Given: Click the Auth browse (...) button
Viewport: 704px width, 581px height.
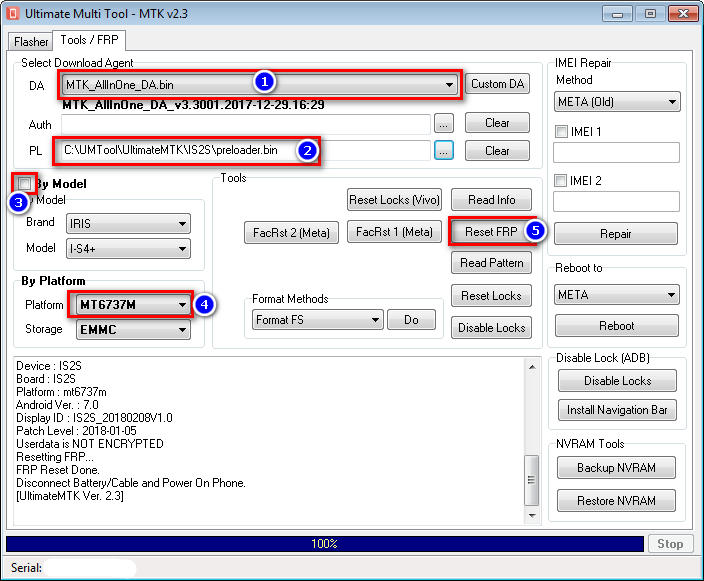Looking at the screenshot, I should point(444,123).
